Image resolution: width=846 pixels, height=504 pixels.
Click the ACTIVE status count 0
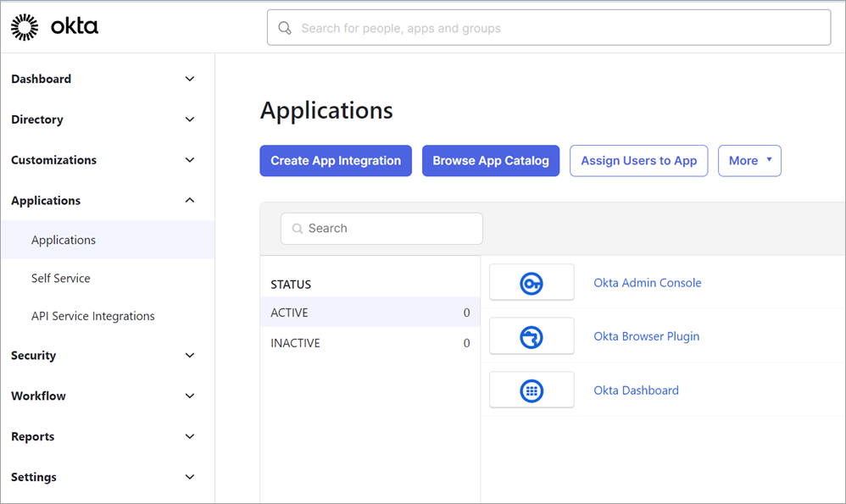467,313
